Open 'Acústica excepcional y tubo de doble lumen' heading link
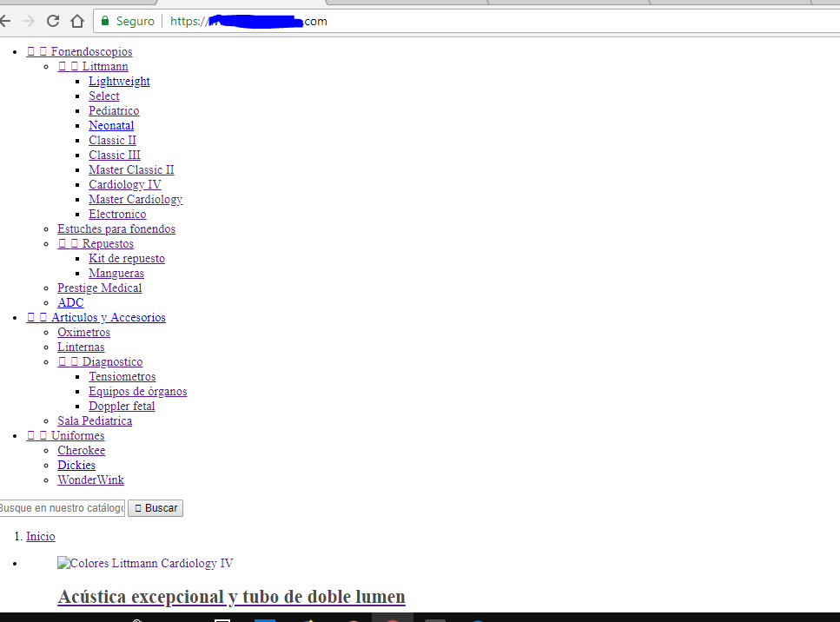The image size is (840, 622). (231, 596)
